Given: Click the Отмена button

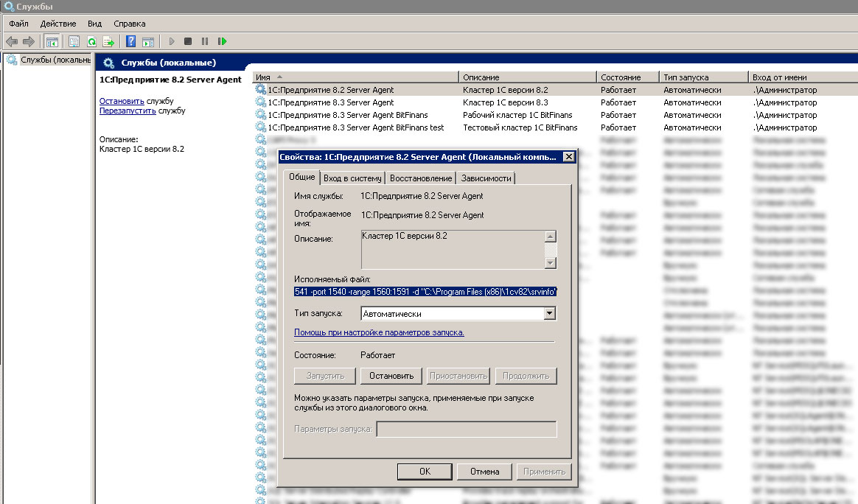Looking at the screenshot, I should (485, 472).
